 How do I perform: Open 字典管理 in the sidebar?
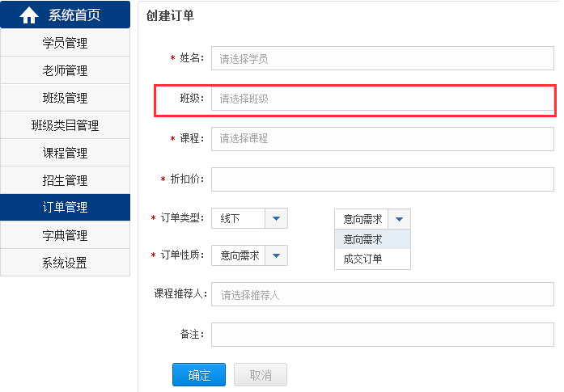pyautogui.click(x=65, y=236)
